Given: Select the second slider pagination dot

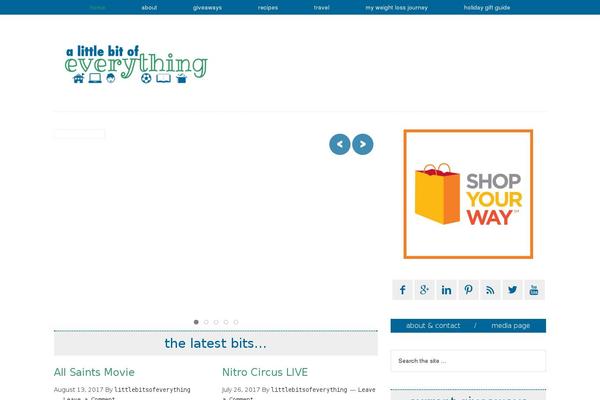Looking at the screenshot, I should (x=206, y=322).
